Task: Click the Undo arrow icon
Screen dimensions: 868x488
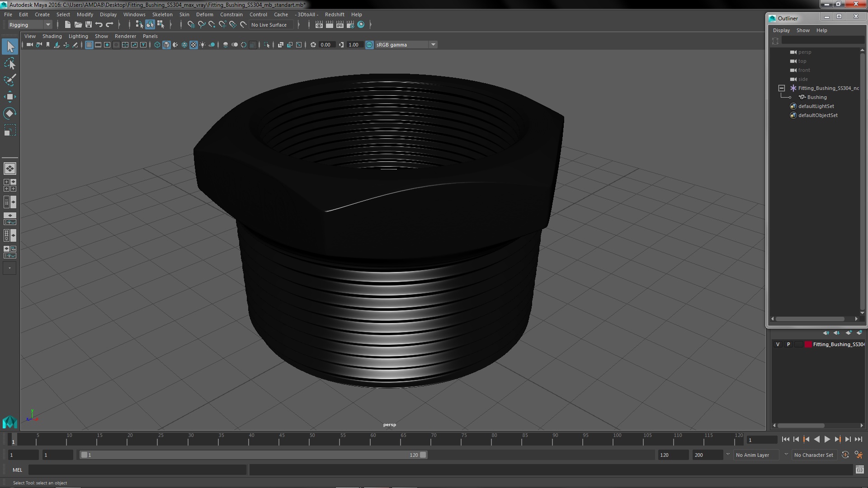Action: [x=99, y=25]
